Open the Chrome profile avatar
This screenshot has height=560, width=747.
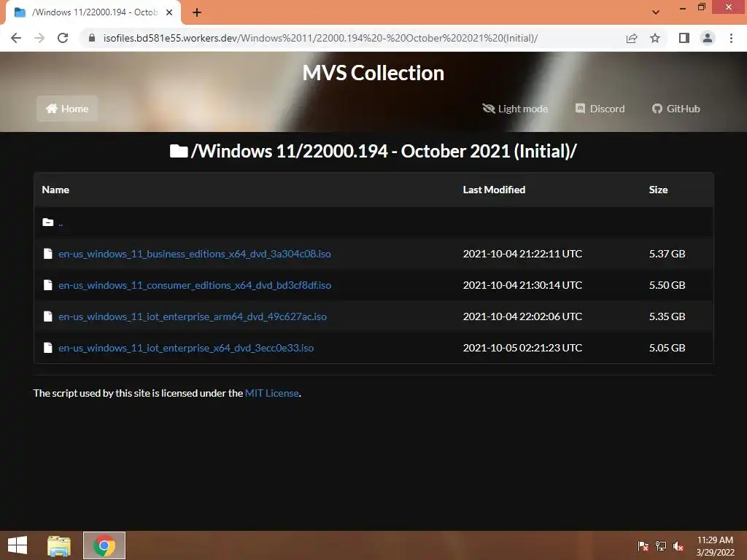click(x=708, y=38)
